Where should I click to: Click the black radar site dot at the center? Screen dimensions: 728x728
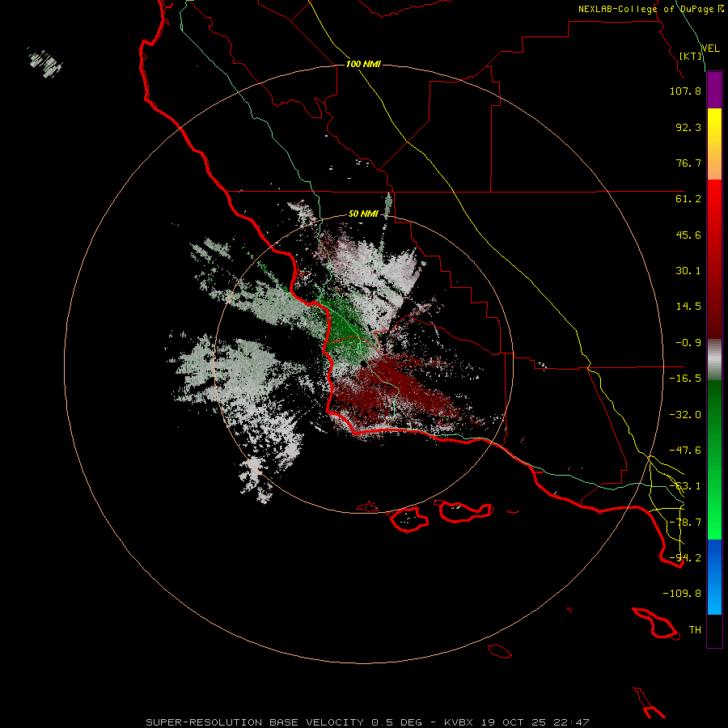(x=363, y=365)
